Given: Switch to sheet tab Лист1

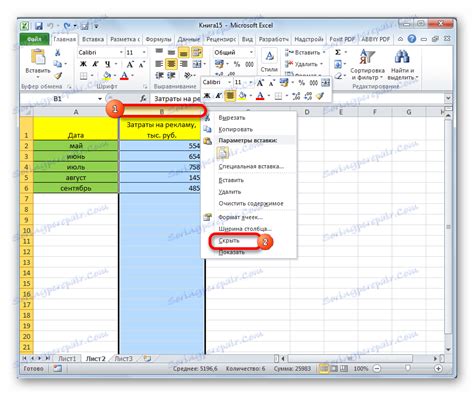Looking at the screenshot, I should pyautogui.click(x=67, y=358).
